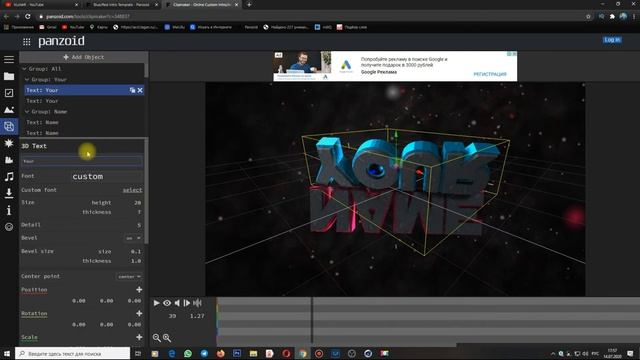
Task: Open the camera panel icon in sidebar
Action: coord(9,160)
